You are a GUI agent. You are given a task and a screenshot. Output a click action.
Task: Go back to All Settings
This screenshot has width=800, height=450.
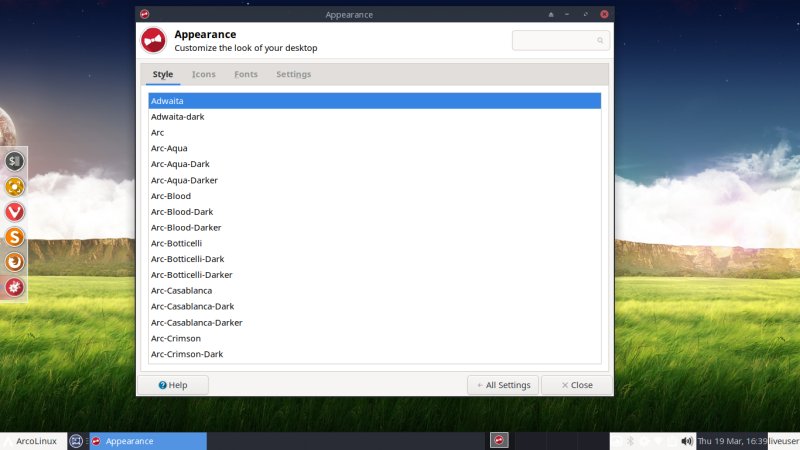click(503, 385)
